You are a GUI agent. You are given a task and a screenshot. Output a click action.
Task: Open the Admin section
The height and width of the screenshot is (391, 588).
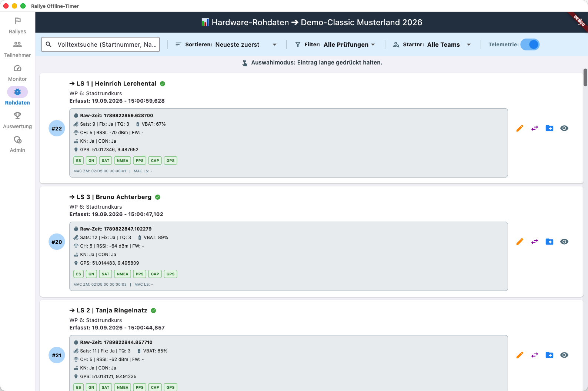pos(17,144)
